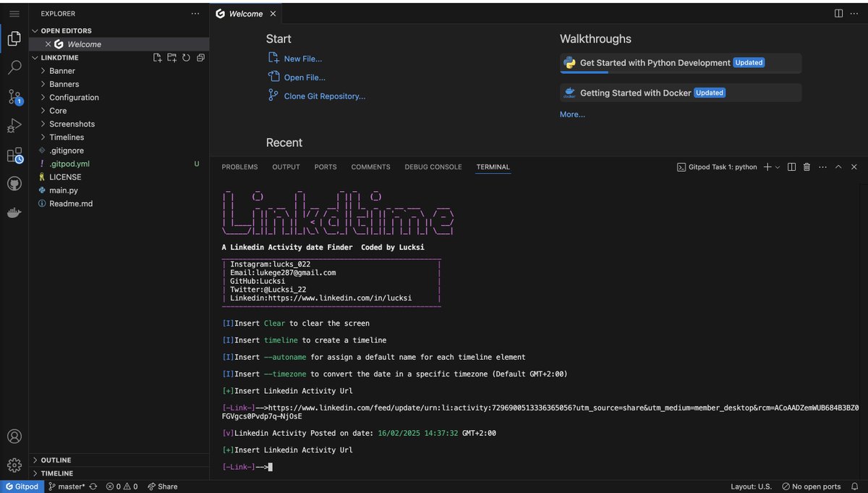Close the Welcome entry in Open Editors
This screenshot has width=868, height=493.
click(x=48, y=44)
